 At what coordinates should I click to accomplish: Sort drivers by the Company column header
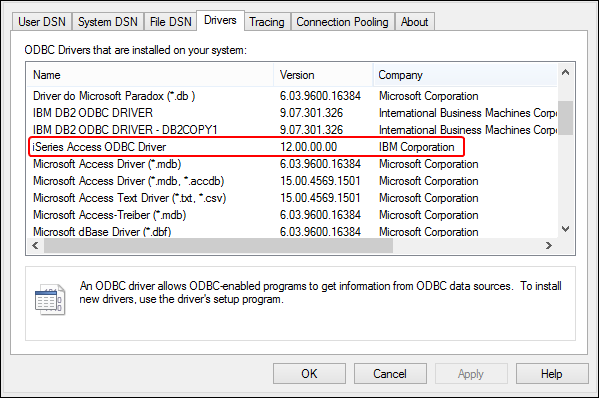(x=465, y=75)
